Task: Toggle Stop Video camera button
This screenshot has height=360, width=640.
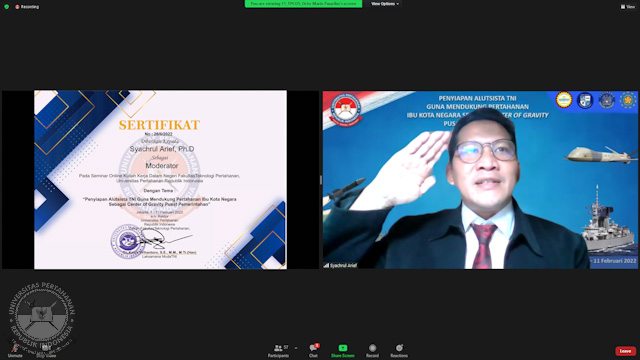Action: pos(46,350)
